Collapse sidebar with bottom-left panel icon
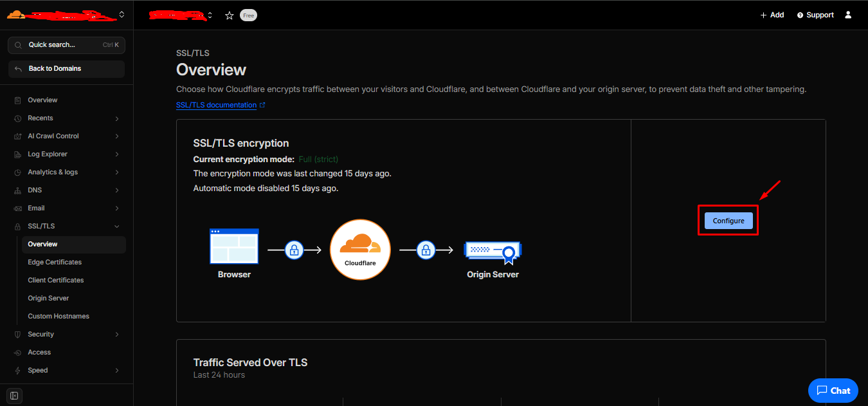Viewport: 868px width, 406px height. point(14,395)
